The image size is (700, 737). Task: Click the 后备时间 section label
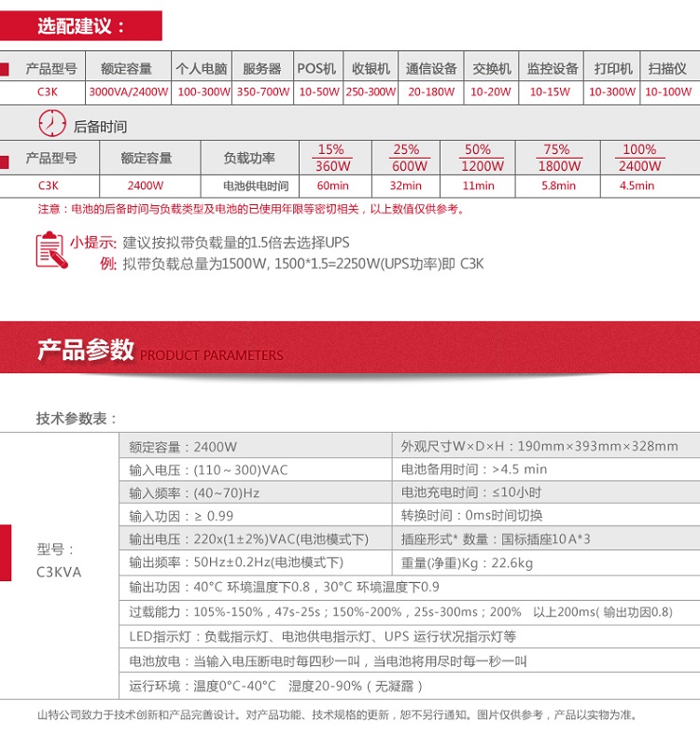[100, 127]
